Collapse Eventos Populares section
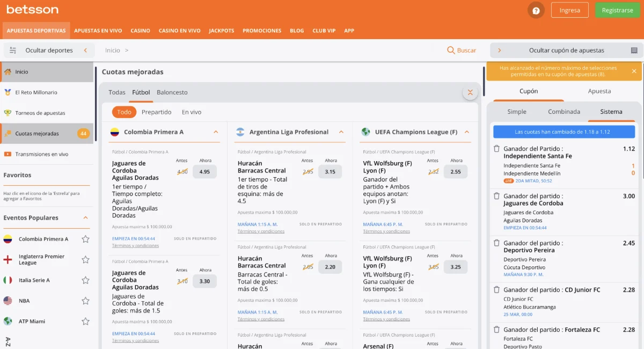The height and width of the screenshot is (349, 644). pos(85,217)
